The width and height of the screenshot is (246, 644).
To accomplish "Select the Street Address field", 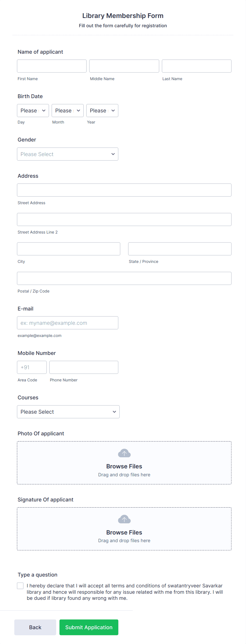I will 124,190.
